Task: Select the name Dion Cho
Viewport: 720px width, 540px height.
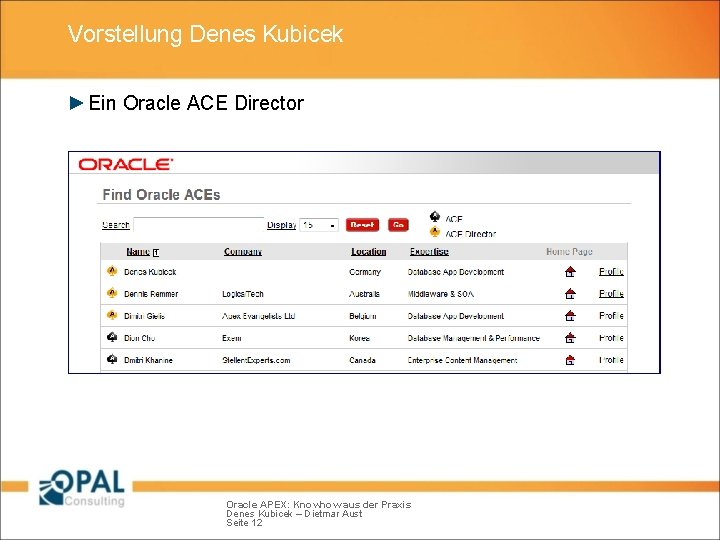Action: point(140,338)
